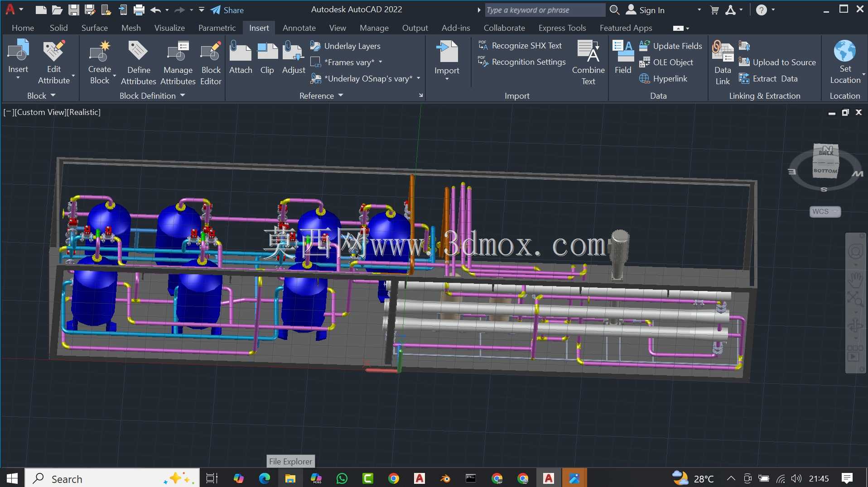Click the Share button
This screenshot has width=868, height=487.
[227, 10]
